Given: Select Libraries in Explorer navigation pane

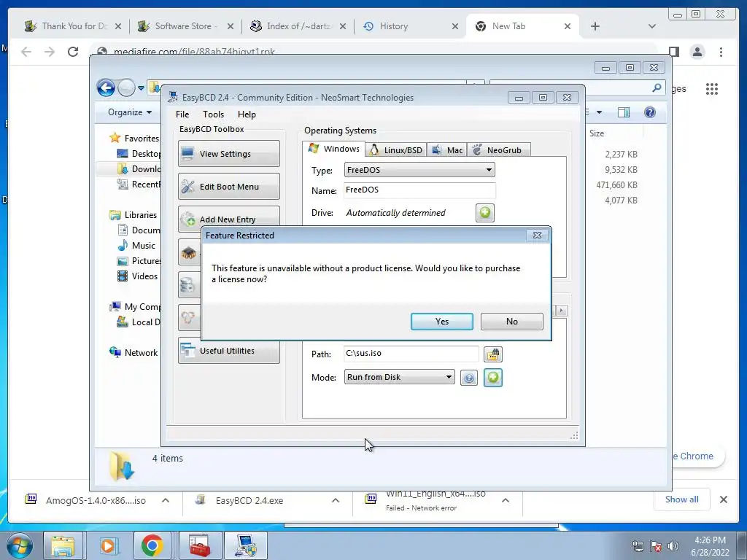Looking at the screenshot, I should pyautogui.click(x=133, y=215).
